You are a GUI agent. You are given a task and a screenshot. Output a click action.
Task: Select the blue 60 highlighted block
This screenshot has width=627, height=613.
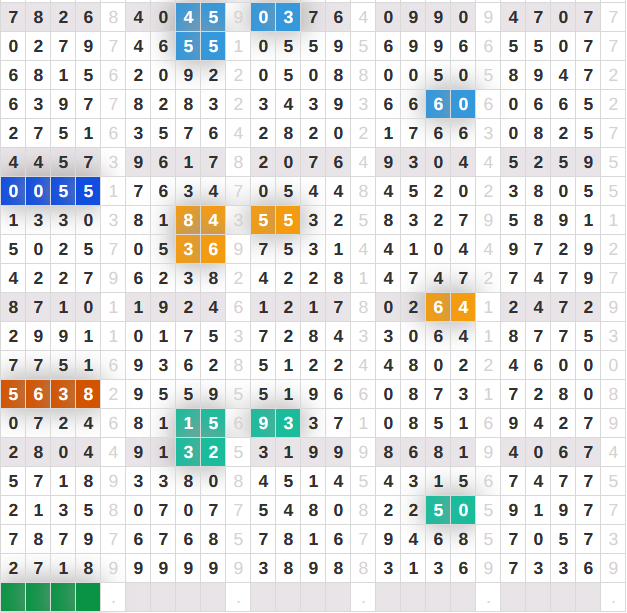[x=450, y=104]
